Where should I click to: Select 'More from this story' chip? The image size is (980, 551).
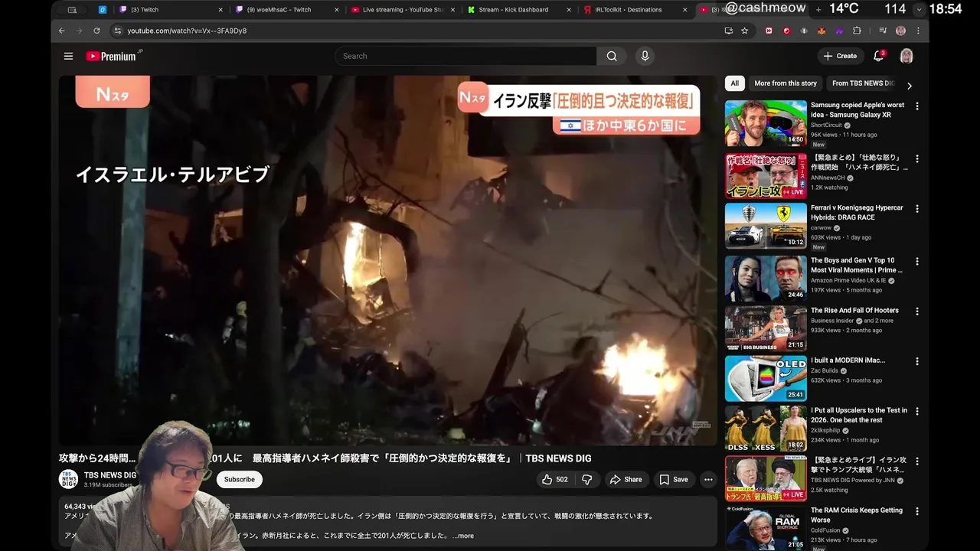coord(786,83)
